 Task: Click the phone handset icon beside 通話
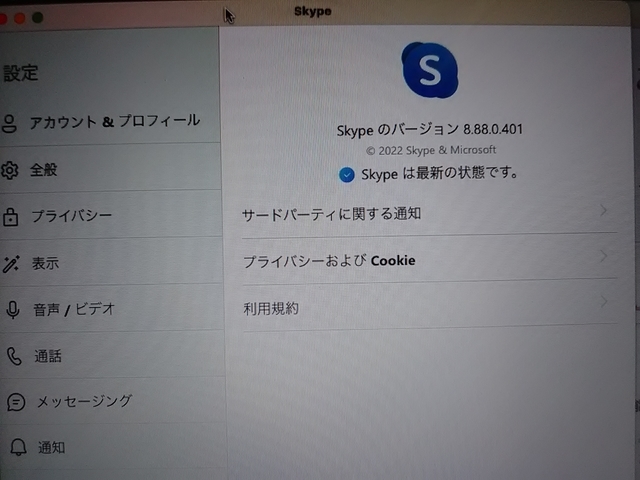(14, 356)
